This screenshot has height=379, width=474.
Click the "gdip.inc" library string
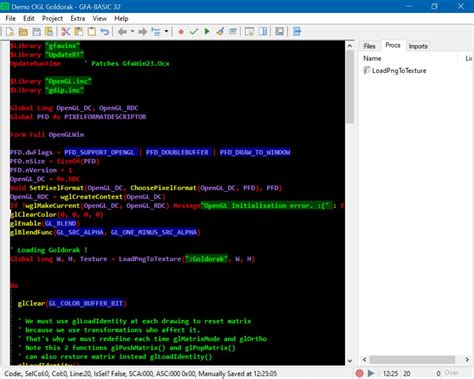pyautogui.click(x=64, y=90)
